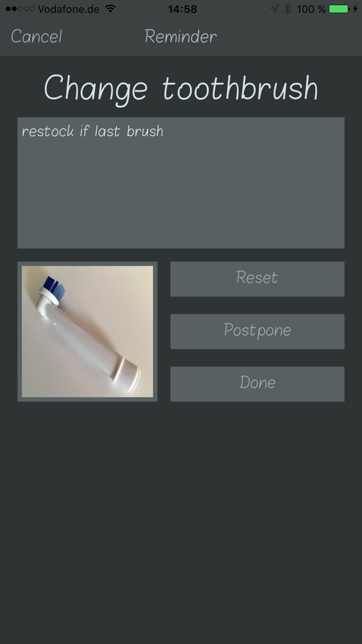The width and height of the screenshot is (362, 644).
Task: Tap the location services arrow icon
Action: [x=274, y=9]
